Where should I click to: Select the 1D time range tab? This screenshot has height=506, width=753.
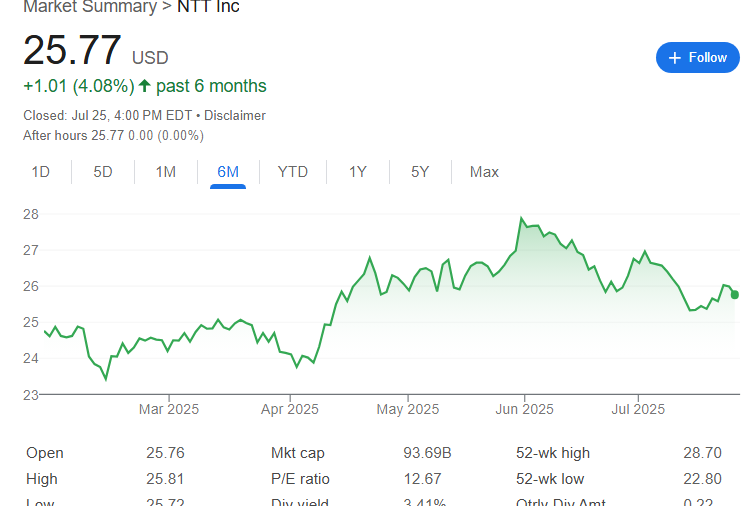pos(40,172)
